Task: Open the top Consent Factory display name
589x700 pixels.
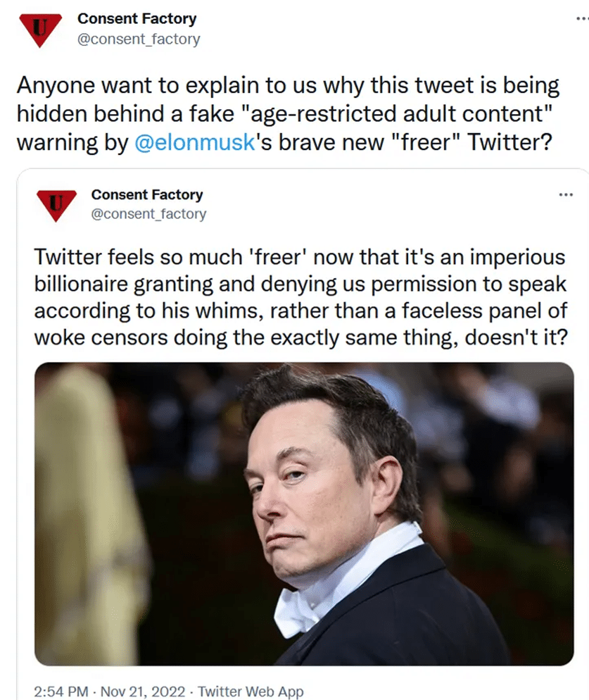Action: pyautogui.click(x=137, y=19)
